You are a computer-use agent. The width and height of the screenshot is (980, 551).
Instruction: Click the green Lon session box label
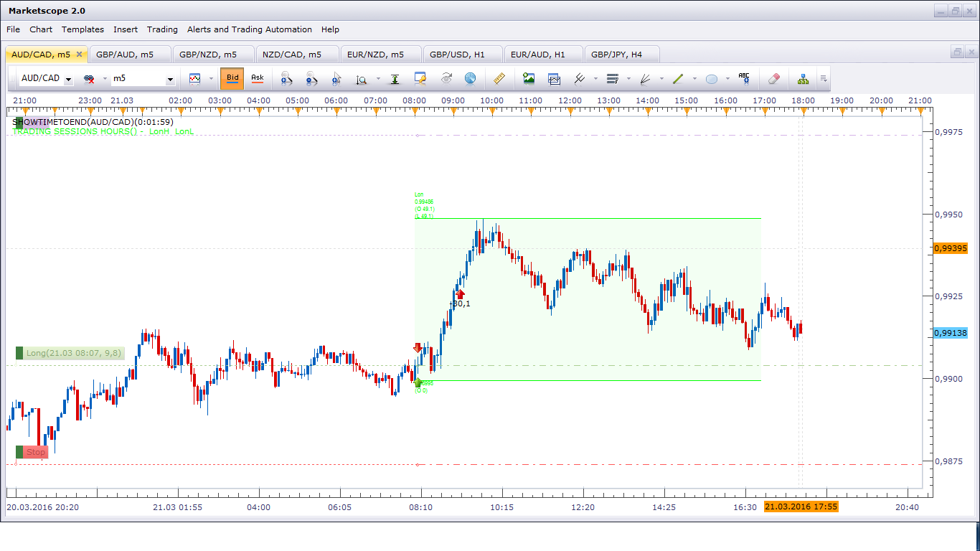(423, 205)
